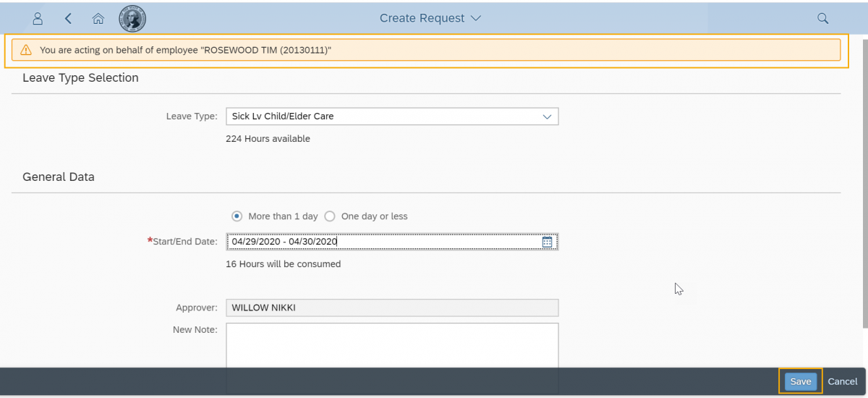This screenshot has height=398, width=868.
Task: Click the Approver field showing WILLOW NIKKI
Action: point(392,308)
